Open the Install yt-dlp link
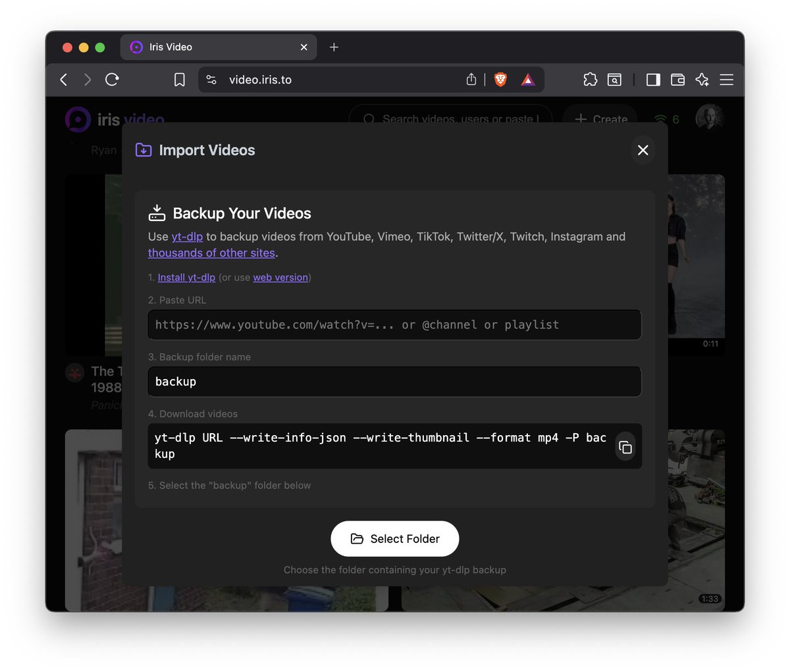This screenshot has width=790, height=672. coord(186,278)
